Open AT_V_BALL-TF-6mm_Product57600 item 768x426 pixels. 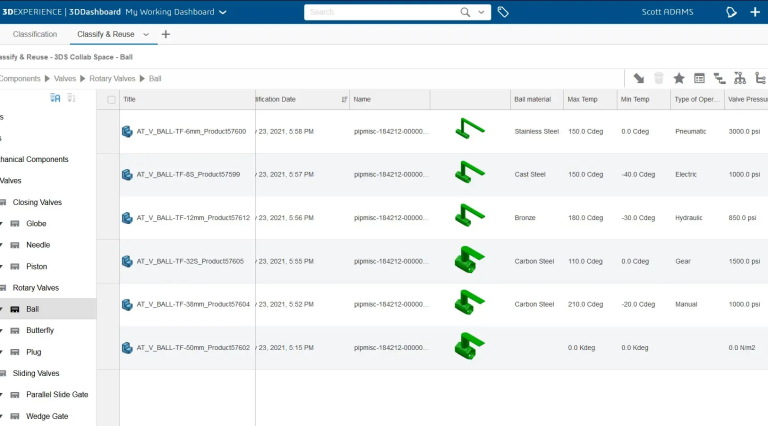point(190,131)
